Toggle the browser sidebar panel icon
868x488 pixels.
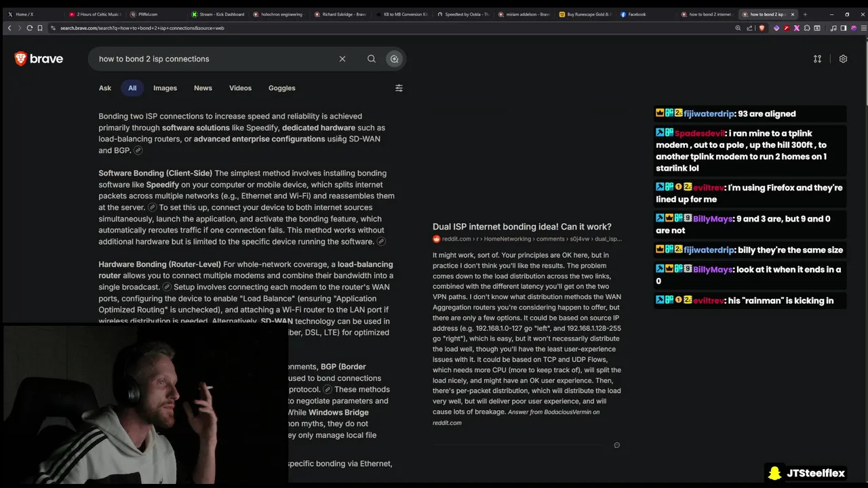(843, 28)
